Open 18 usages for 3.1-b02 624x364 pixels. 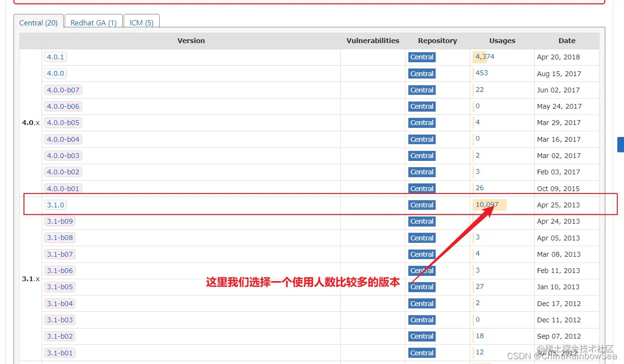[x=480, y=336]
